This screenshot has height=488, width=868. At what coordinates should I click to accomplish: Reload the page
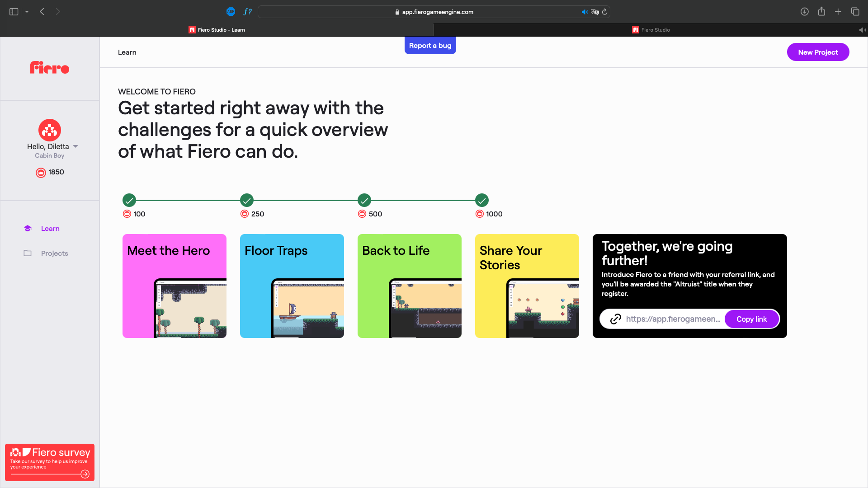[x=605, y=12]
